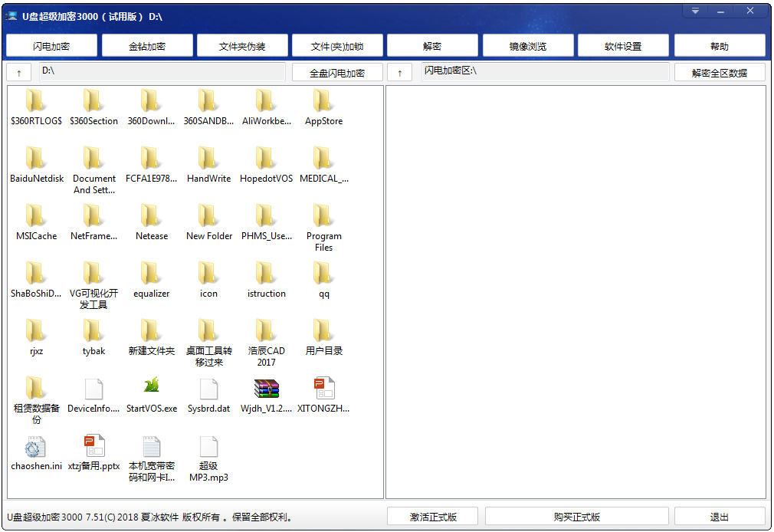Select the tybak folder icon
The height and width of the screenshot is (532, 774).
pyautogui.click(x=93, y=331)
